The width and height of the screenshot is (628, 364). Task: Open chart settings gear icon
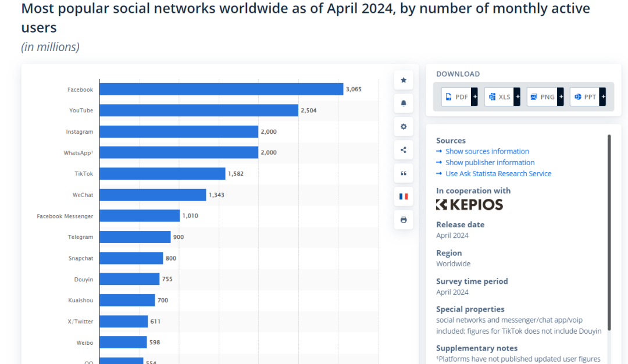[x=404, y=127]
